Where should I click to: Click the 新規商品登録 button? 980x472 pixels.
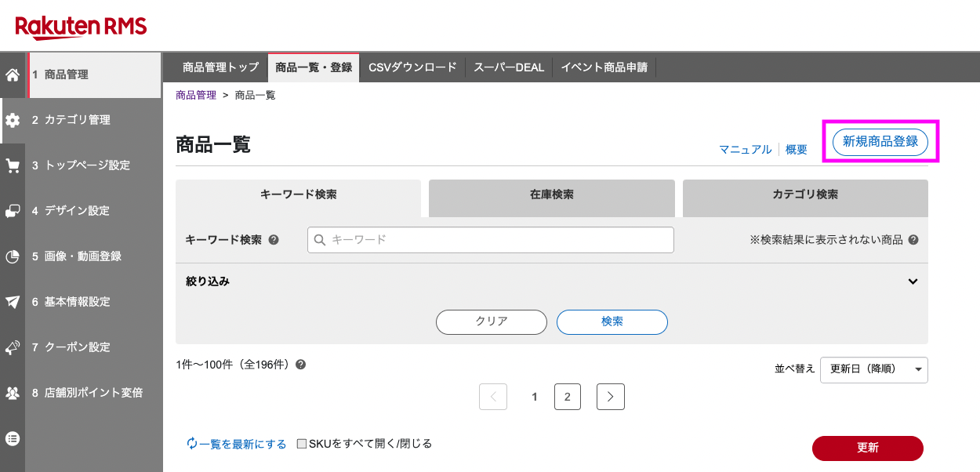pyautogui.click(x=880, y=142)
